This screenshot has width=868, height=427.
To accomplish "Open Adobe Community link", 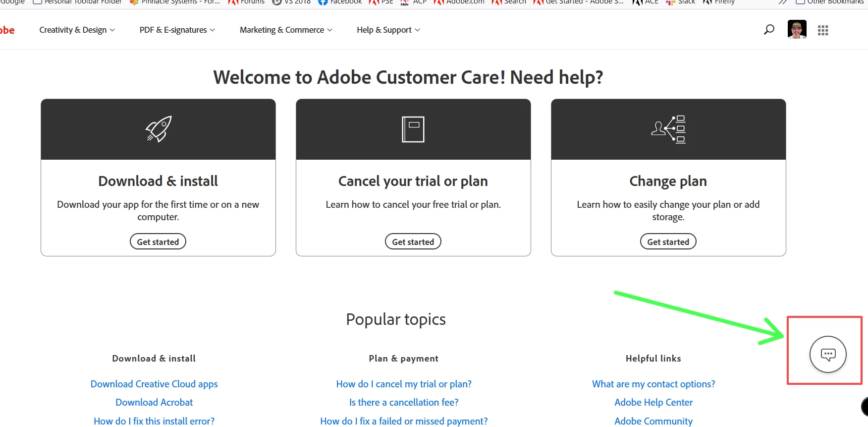I will [x=653, y=421].
